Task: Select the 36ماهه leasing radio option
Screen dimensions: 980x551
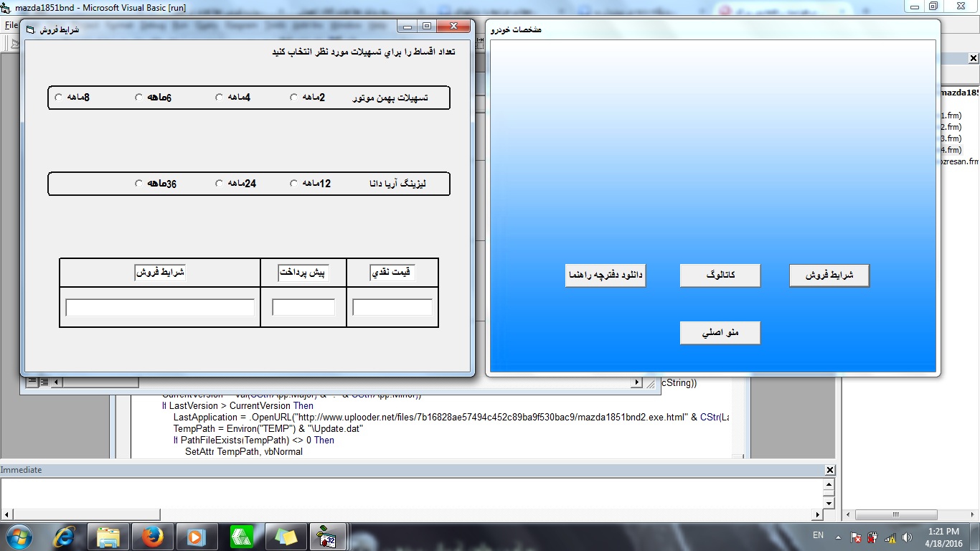Action: click(x=139, y=184)
